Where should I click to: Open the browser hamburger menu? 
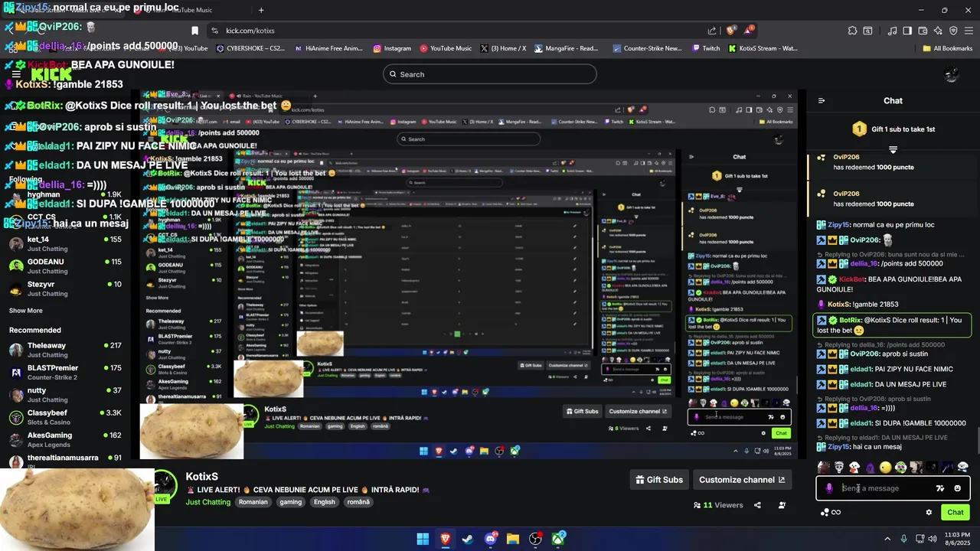969,31
